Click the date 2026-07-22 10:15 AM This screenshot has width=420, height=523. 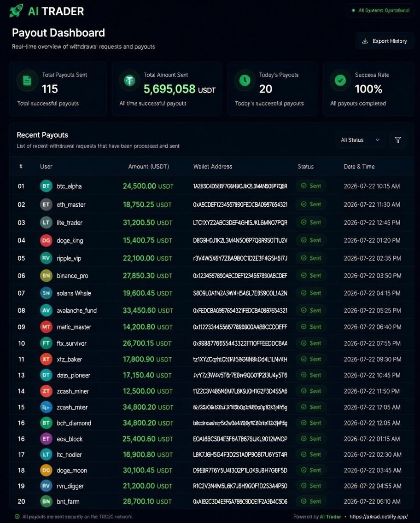[372, 186]
